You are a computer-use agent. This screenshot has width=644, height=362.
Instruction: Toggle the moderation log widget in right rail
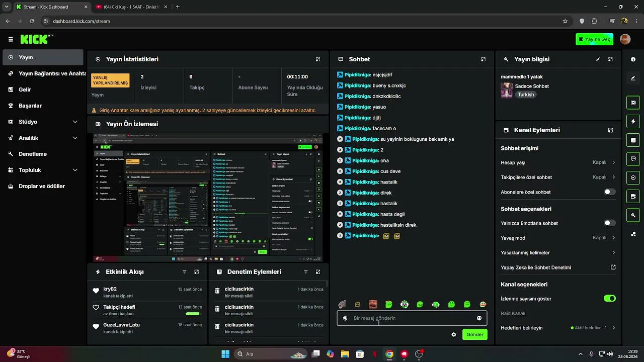click(x=633, y=140)
